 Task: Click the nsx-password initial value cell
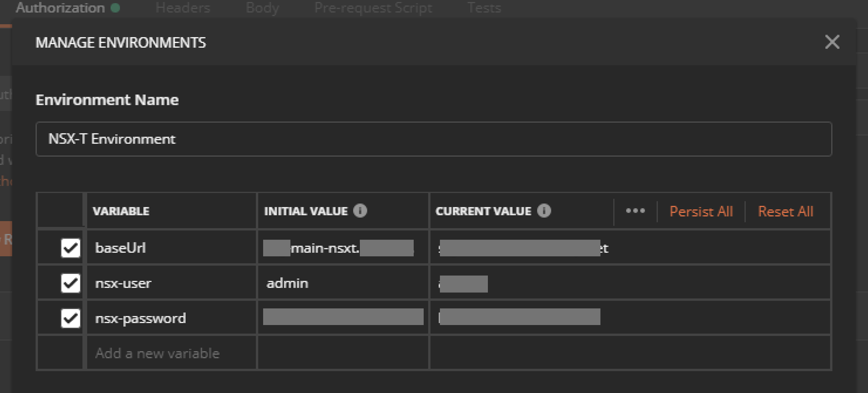[x=343, y=318]
